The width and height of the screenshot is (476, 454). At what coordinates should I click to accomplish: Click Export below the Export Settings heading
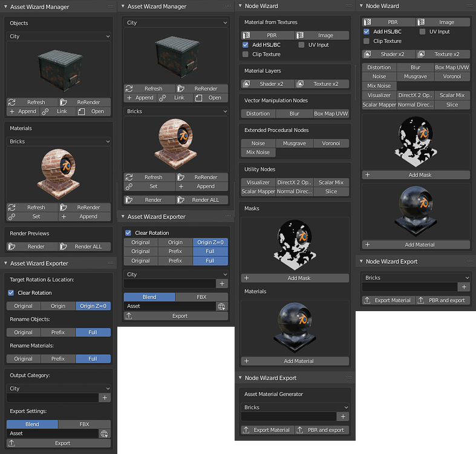(59, 443)
